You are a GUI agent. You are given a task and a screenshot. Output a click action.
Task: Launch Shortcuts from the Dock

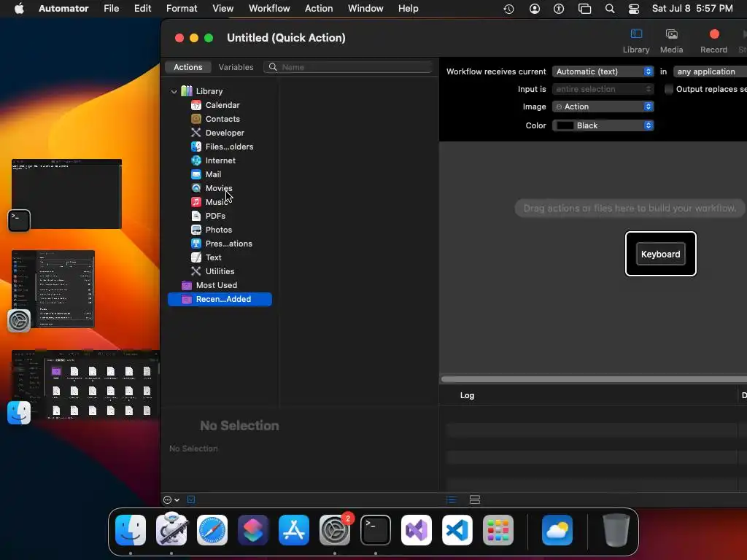point(253,530)
